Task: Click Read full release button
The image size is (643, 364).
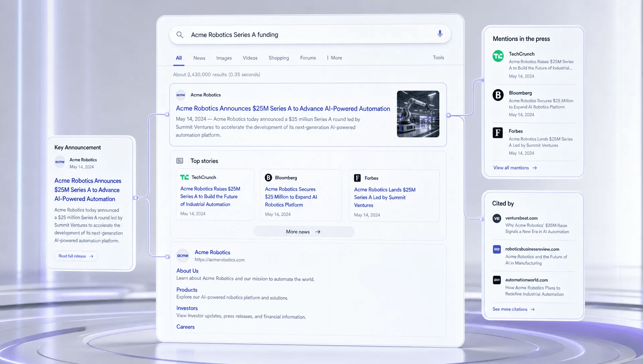Action: click(76, 256)
